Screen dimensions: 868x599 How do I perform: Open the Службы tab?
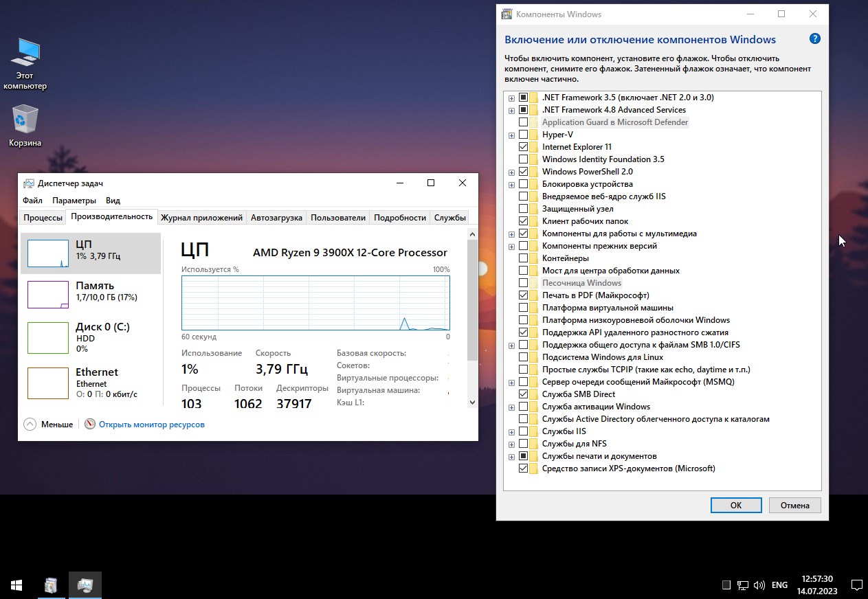point(450,218)
